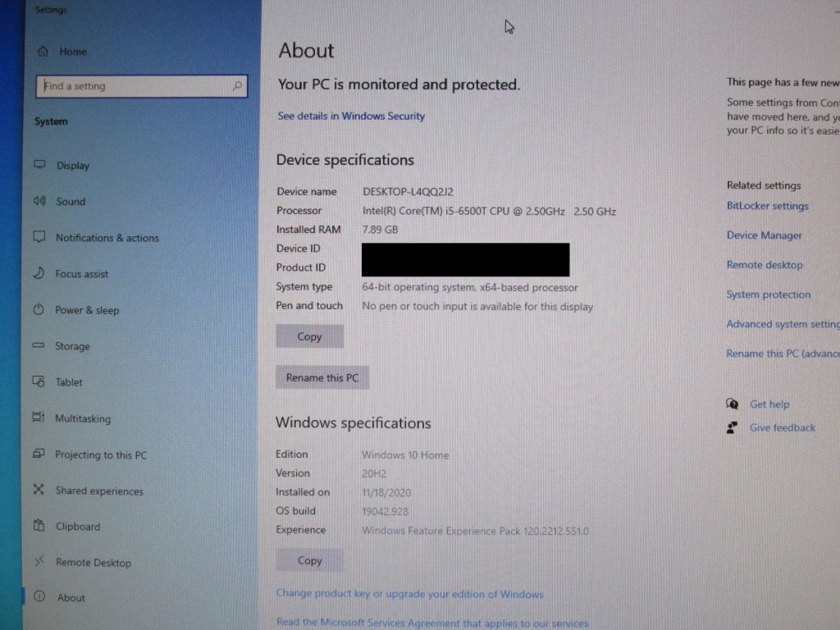Copy the device specifications
This screenshot has width=840, height=630.
(309, 336)
